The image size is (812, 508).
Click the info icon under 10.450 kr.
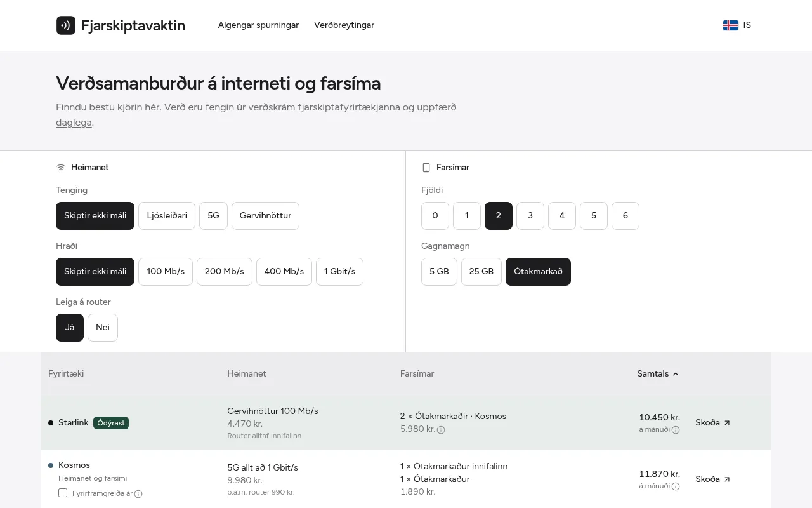676,430
